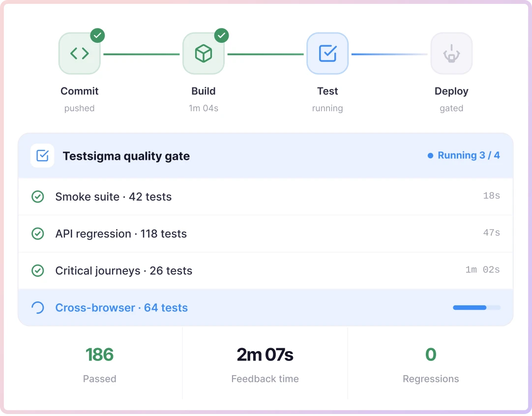This screenshot has width=532, height=416.
Task: Click the Deploy stage label
Action: point(451,91)
